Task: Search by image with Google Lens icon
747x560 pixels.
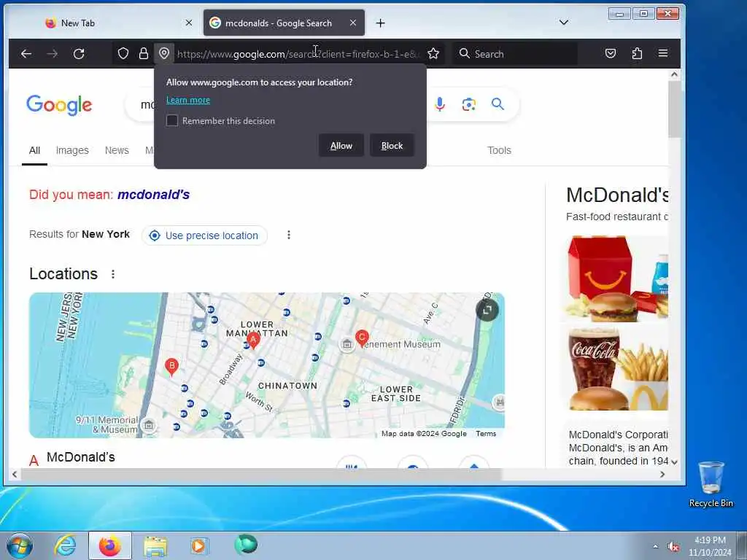Action: [469, 104]
